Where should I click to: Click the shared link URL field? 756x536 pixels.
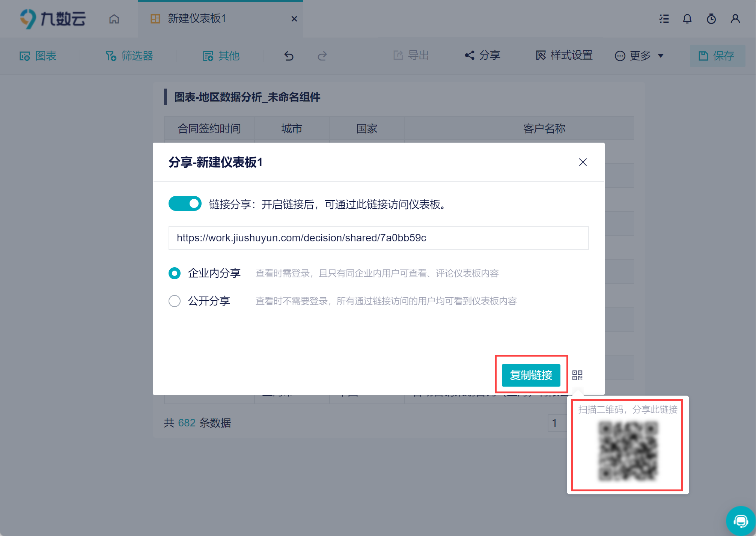click(x=378, y=238)
